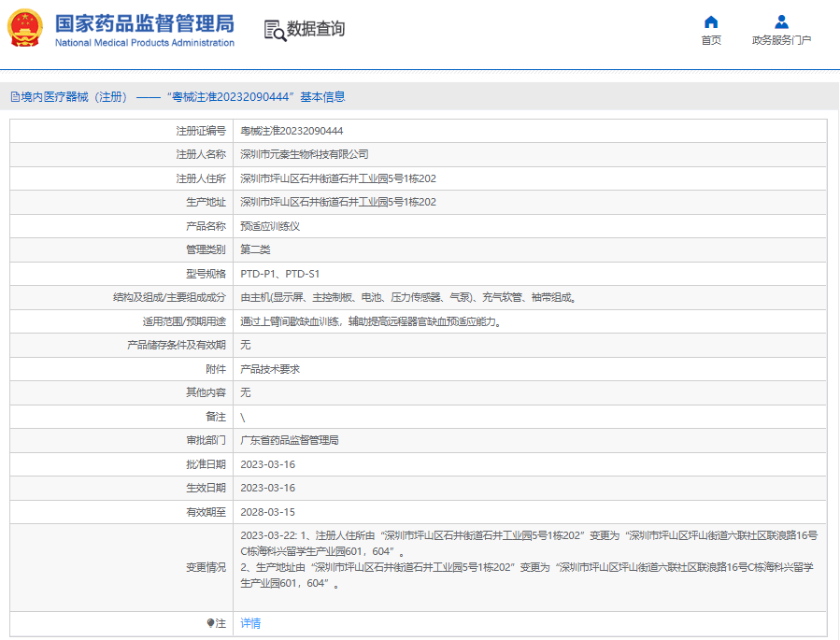Select product name 预适应训练仪
Image resolution: width=840 pixels, height=640 pixels.
click(270, 226)
